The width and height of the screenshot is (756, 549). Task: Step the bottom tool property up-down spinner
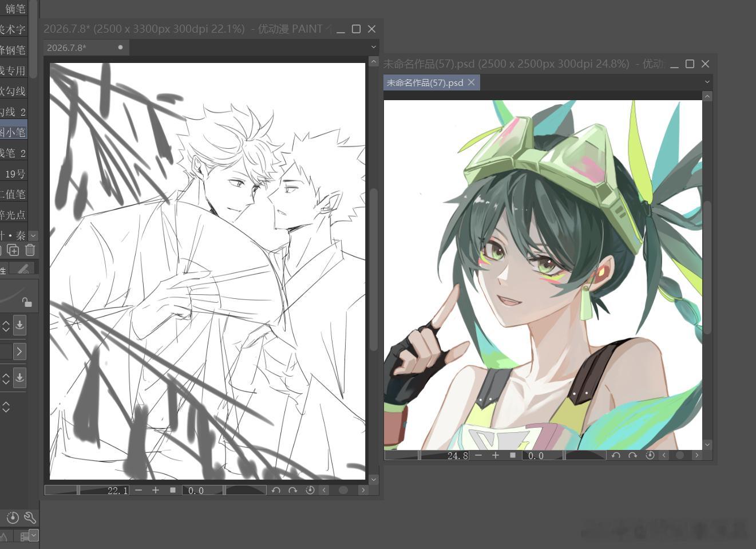[x=6, y=407]
